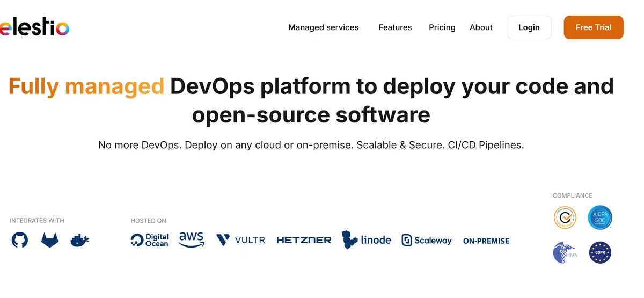This screenshot has width=644, height=298.
Task: Click the "Fully managed" headline text
Action: pyautogui.click(x=86, y=86)
